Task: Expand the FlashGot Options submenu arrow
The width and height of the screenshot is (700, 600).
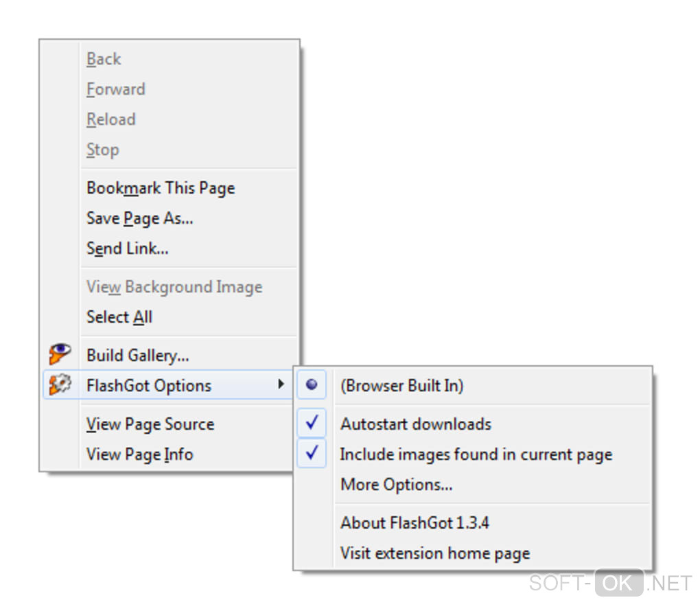Action: pyautogui.click(x=281, y=385)
